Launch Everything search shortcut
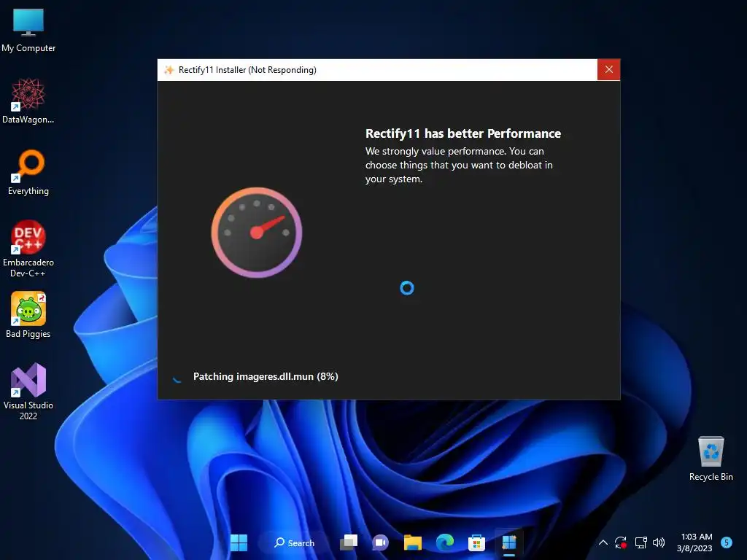The width and height of the screenshot is (747, 560). click(28, 173)
